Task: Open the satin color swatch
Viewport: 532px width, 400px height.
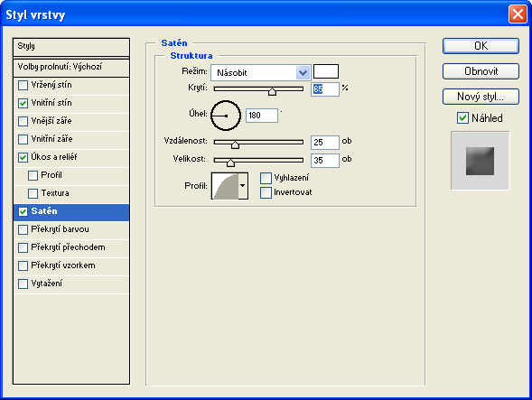Action: coord(326,71)
